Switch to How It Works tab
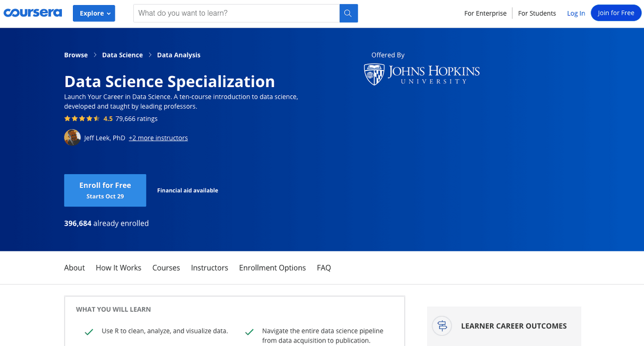 (119, 268)
